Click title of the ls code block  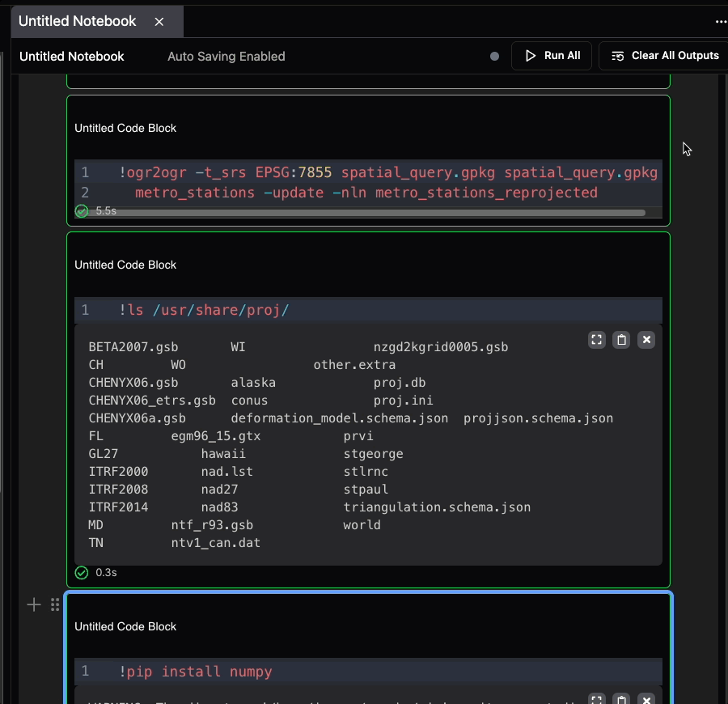125,265
